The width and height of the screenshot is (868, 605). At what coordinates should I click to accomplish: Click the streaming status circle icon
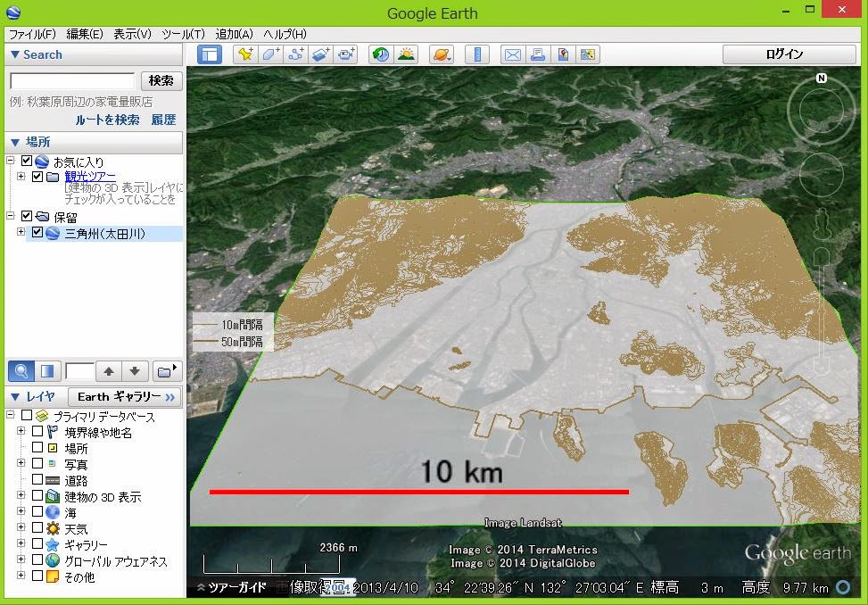coord(844,587)
